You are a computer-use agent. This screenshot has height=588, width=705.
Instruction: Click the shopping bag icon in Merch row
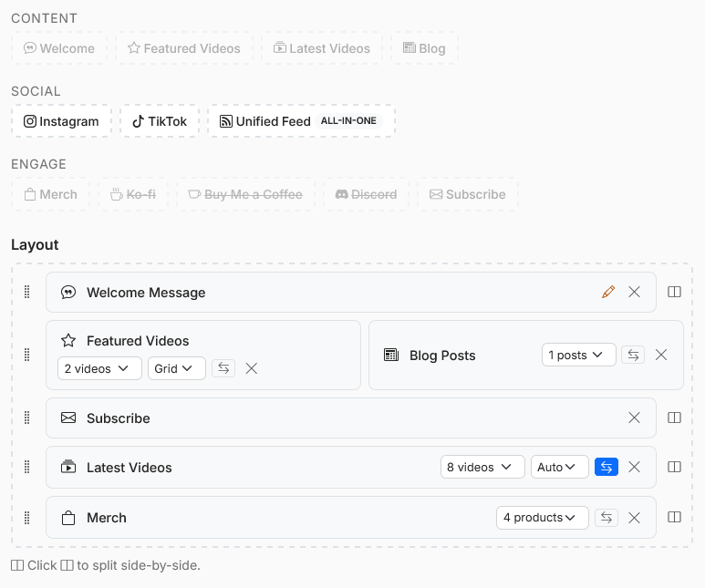click(x=68, y=518)
